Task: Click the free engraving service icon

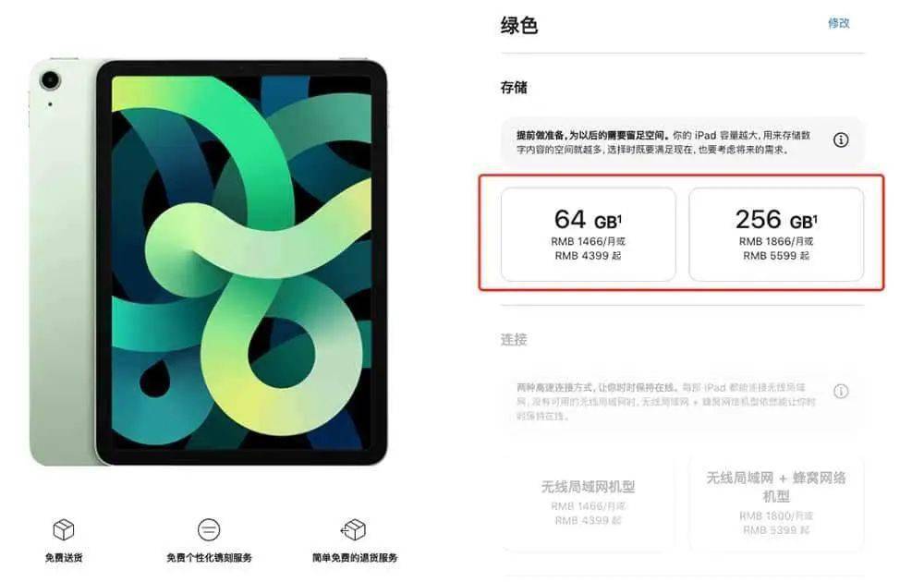Action: (209, 529)
